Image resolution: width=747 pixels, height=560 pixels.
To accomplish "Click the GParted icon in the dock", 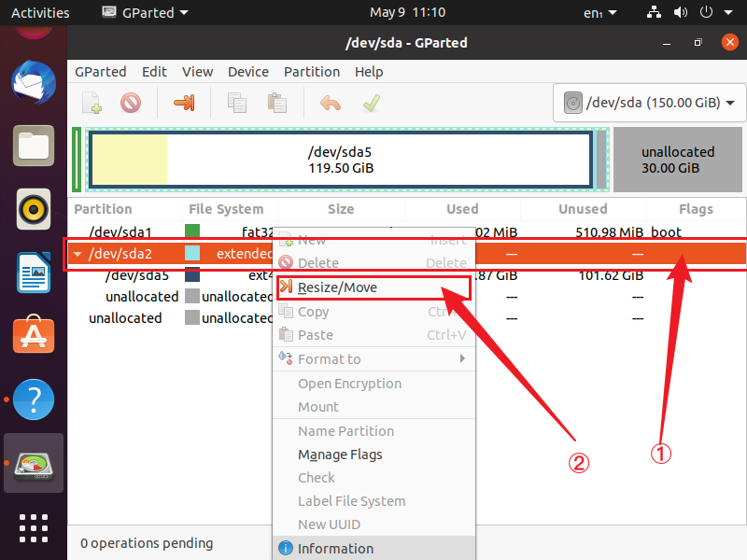I will click(x=34, y=463).
